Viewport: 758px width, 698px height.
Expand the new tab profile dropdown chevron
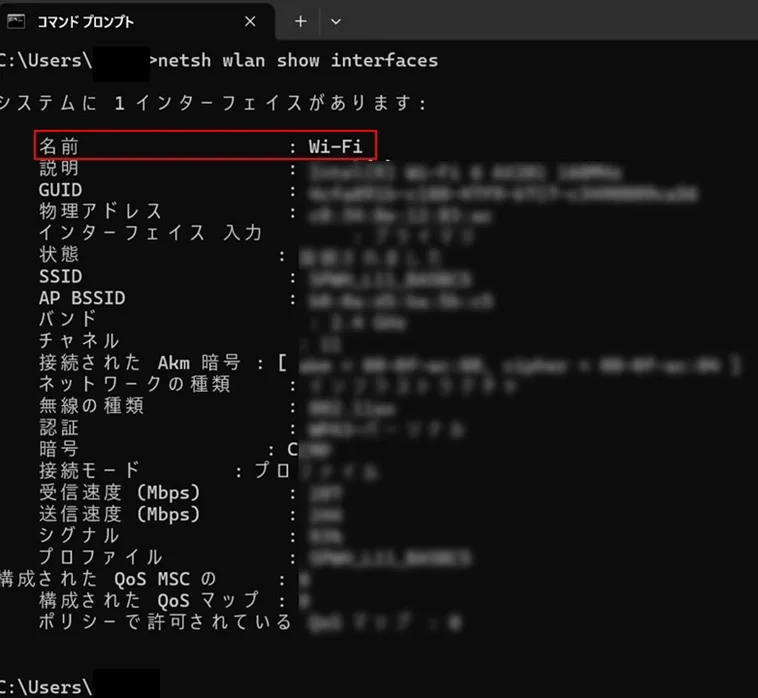(336, 21)
